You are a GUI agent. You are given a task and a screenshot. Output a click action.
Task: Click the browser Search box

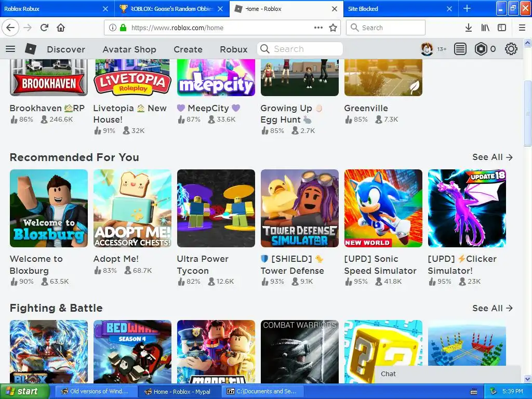coord(385,28)
